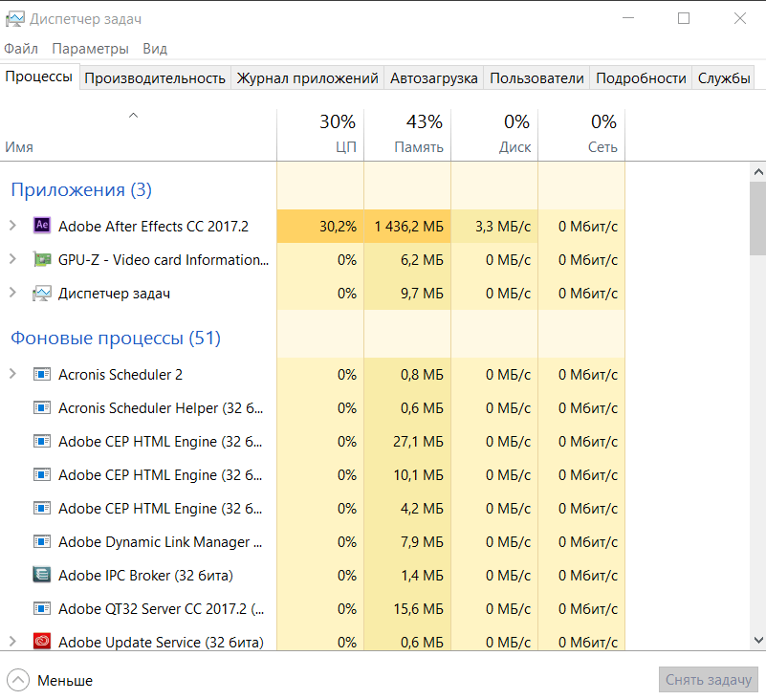The height and width of the screenshot is (700, 766).
Task: Click icon of Adobe CEP HTML Engine using 4,2 МБ
Action: (x=42, y=509)
